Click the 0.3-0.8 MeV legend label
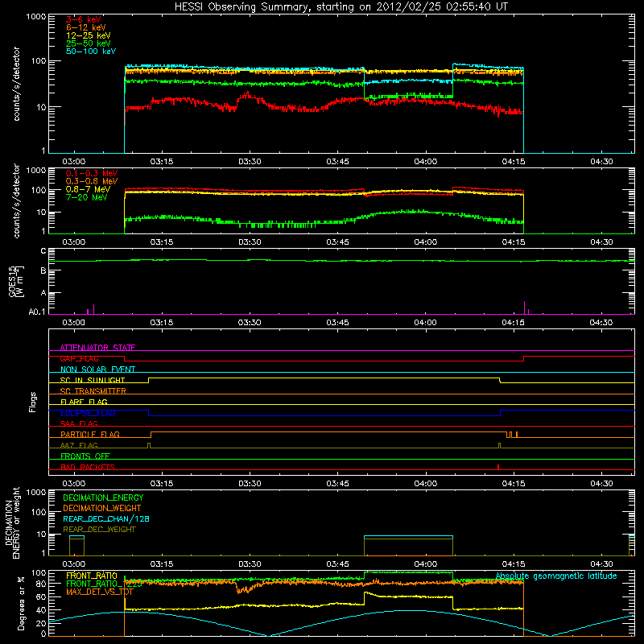Viewport: 644px width, 644px height. (x=92, y=181)
